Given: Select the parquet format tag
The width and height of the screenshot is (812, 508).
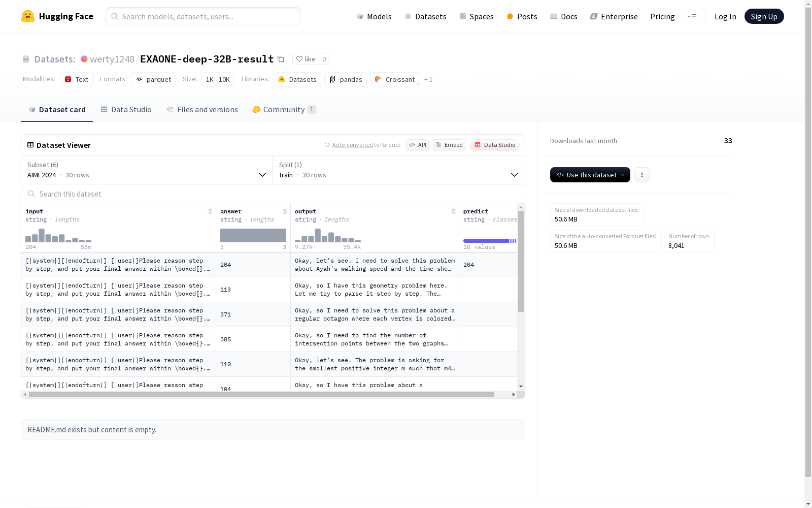Looking at the screenshot, I should (153, 79).
